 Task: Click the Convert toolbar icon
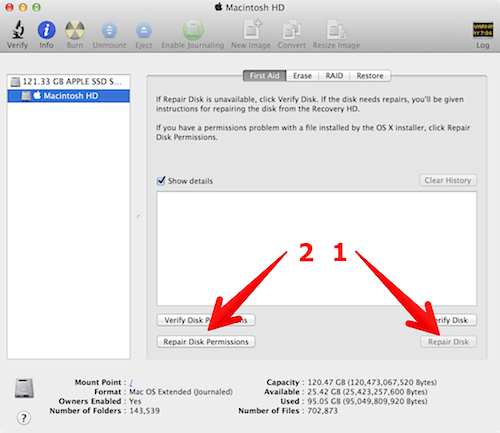click(292, 30)
